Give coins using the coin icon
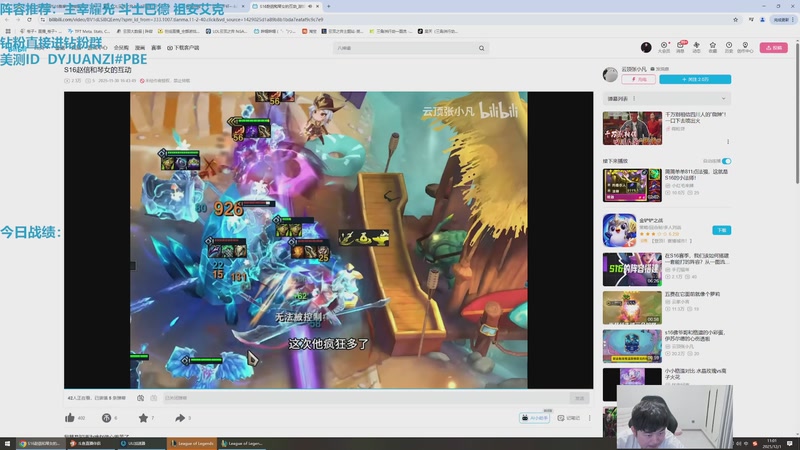The image size is (800, 450). (x=106, y=418)
